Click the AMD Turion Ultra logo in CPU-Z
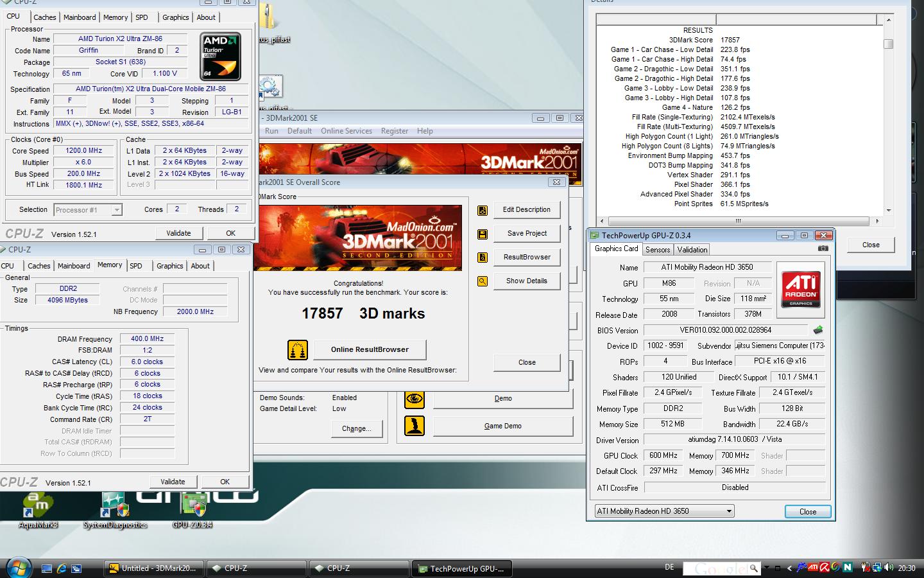This screenshot has height=578, width=924. point(221,57)
